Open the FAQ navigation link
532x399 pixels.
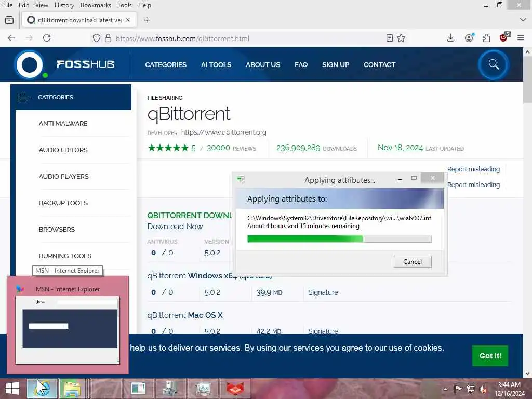click(301, 64)
